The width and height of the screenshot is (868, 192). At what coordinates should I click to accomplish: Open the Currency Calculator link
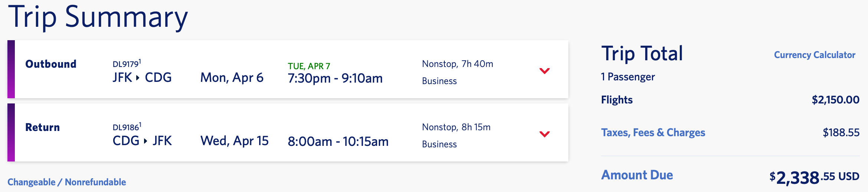815,55
